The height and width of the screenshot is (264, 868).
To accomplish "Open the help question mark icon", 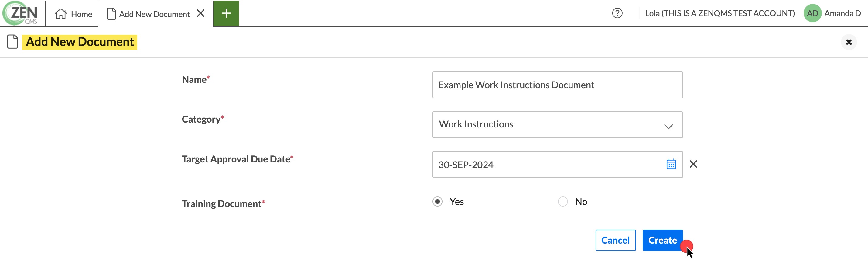I will click(x=617, y=13).
